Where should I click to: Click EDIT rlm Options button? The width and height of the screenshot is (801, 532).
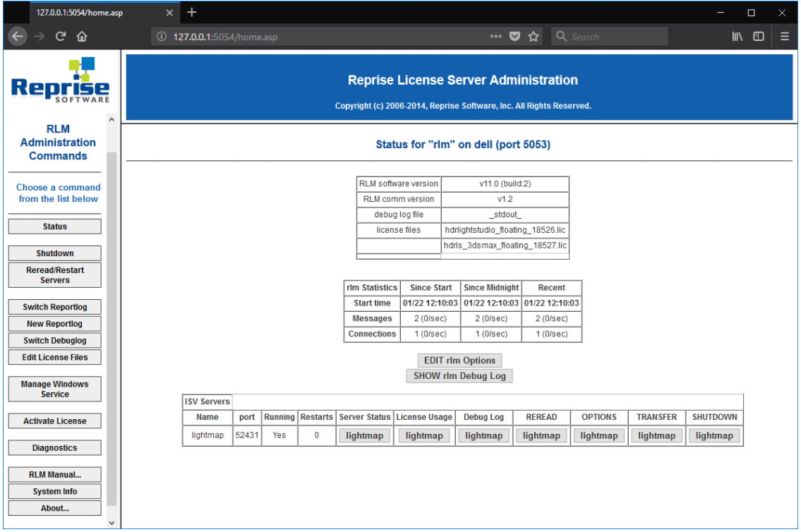pos(459,361)
